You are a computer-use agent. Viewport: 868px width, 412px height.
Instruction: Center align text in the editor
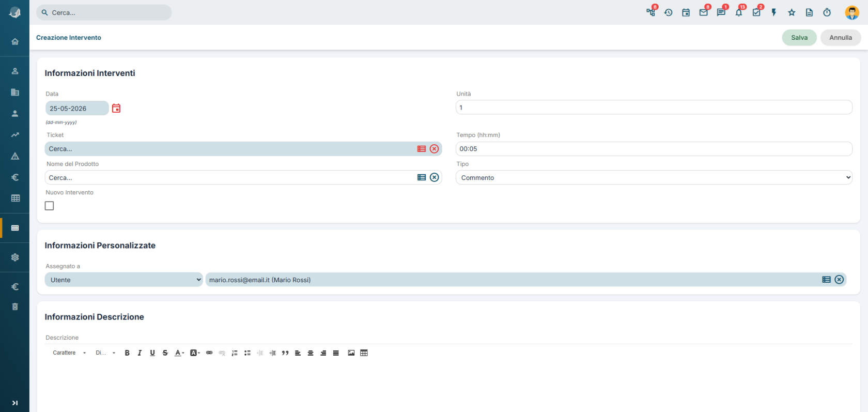click(311, 353)
